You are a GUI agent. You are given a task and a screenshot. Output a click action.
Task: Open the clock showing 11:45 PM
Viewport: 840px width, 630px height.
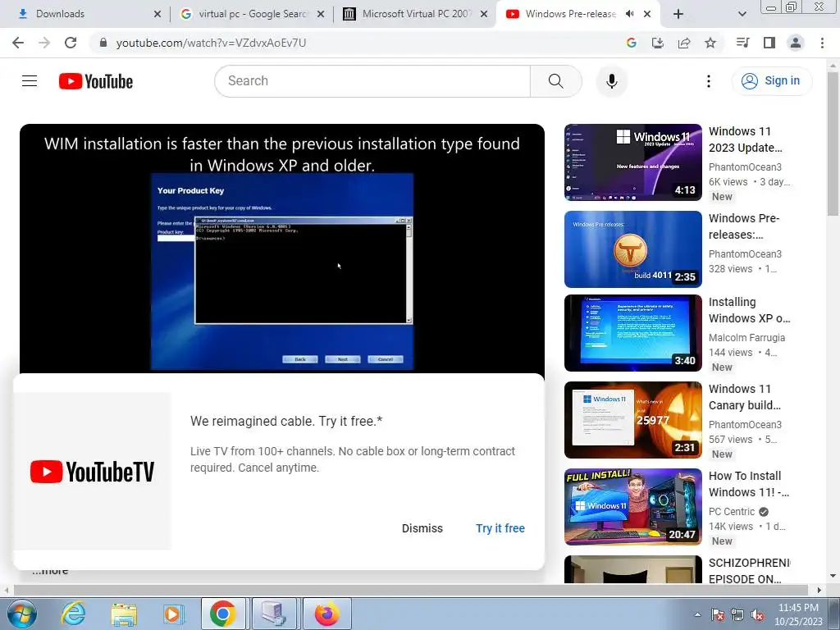point(798,614)
